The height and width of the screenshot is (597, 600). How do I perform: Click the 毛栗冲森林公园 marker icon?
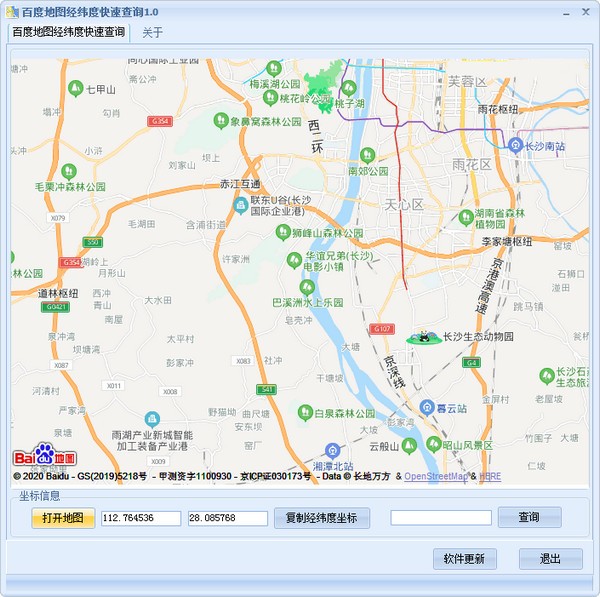pyautogui.click(x=69, y=171)
